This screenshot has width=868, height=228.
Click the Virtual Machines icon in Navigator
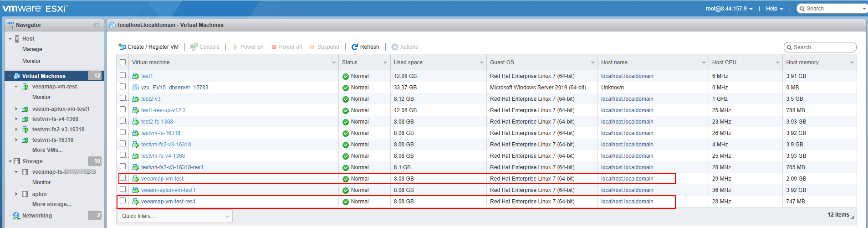point(17,76)
